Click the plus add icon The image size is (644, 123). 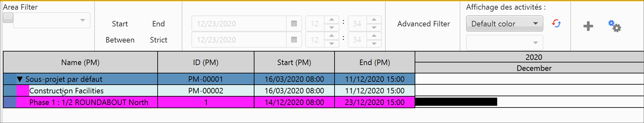[x=588, y=26]
